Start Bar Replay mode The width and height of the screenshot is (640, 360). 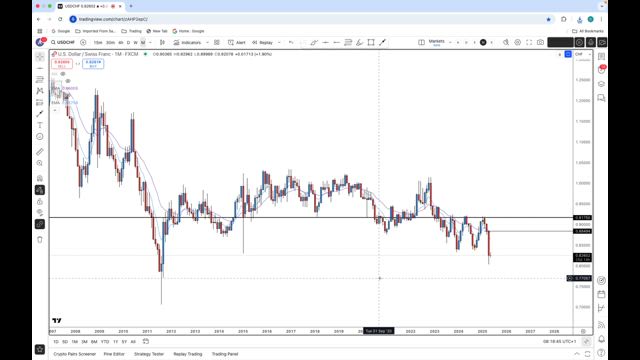262,42
